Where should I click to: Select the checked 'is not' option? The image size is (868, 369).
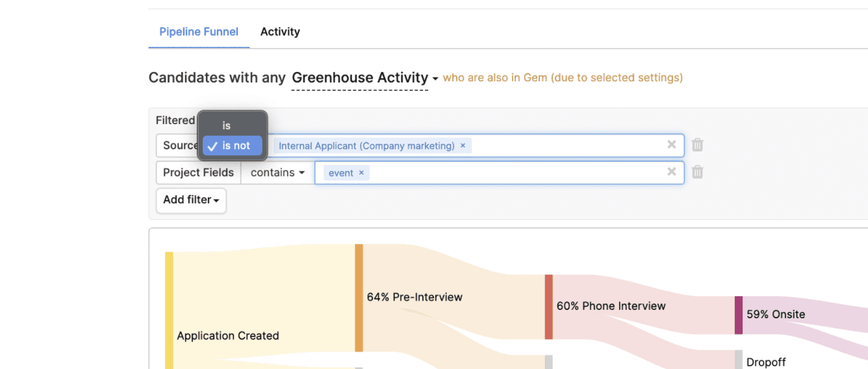pos(233,146)
